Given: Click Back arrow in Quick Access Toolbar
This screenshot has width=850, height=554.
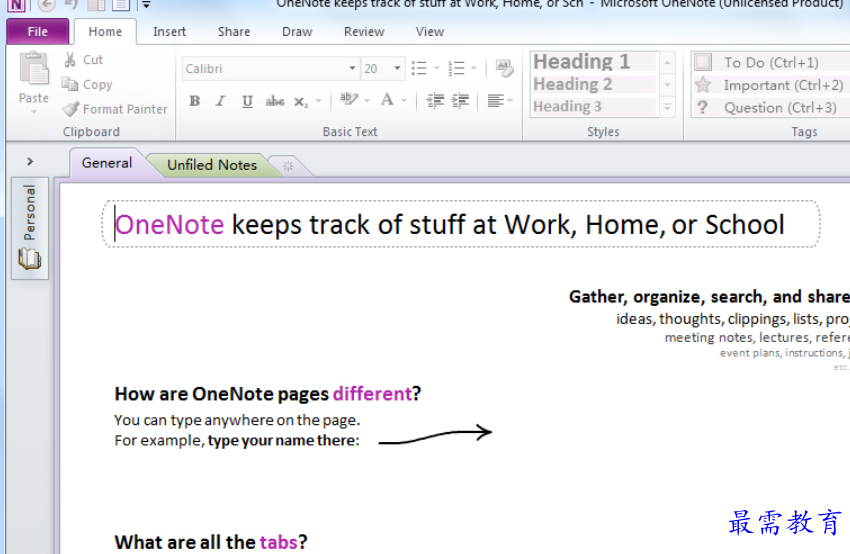Looking at the screenshot, I should (48, 5).
